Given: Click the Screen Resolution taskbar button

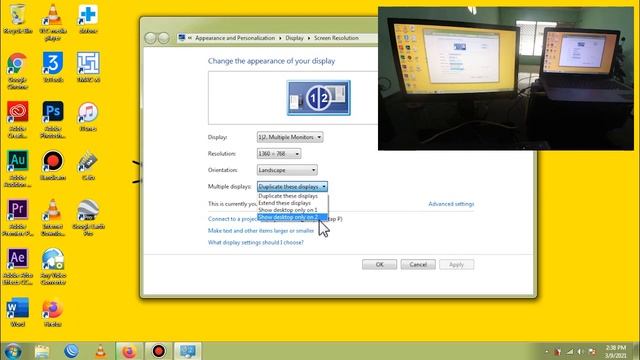Looking at the screenshot, I should (188, 351).
